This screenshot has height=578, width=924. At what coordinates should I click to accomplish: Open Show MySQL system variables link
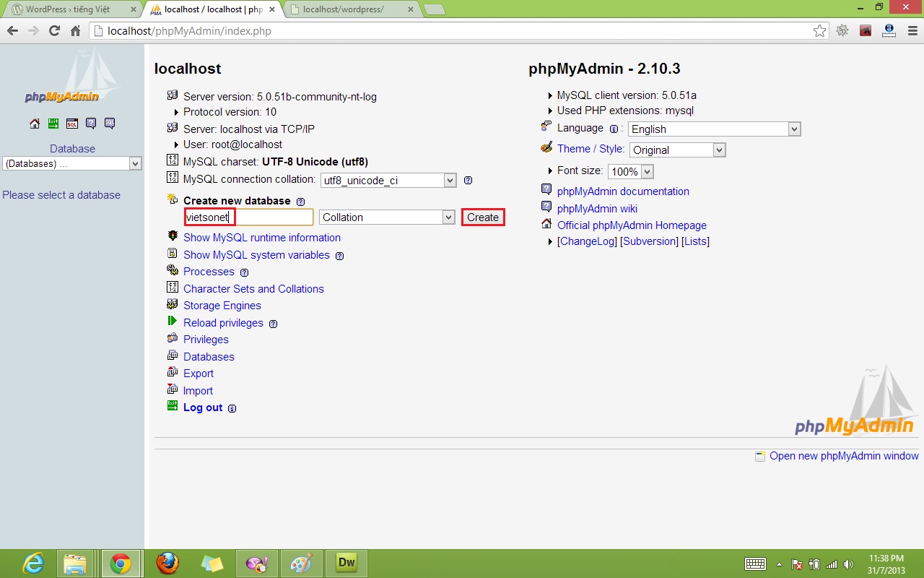(256, 255)
